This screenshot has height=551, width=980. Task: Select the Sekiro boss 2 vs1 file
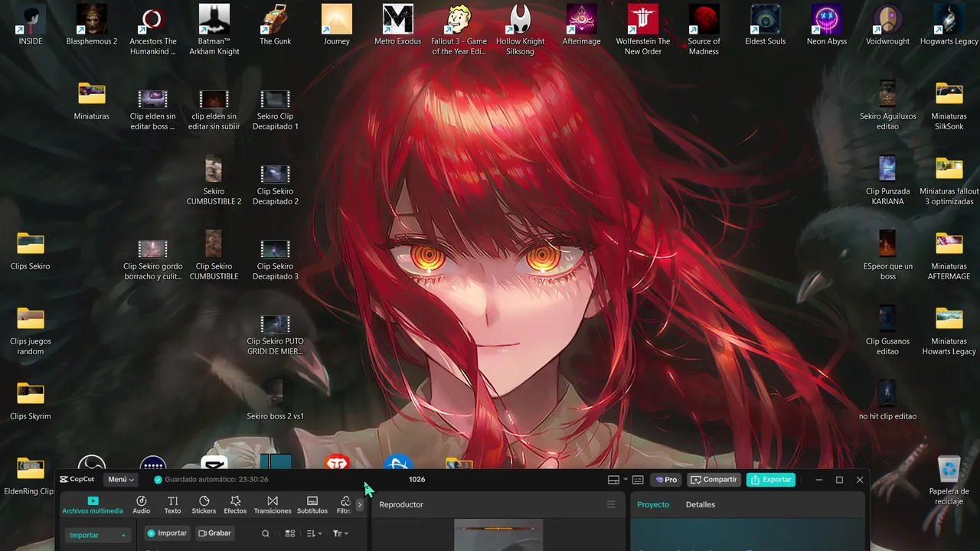276,401
